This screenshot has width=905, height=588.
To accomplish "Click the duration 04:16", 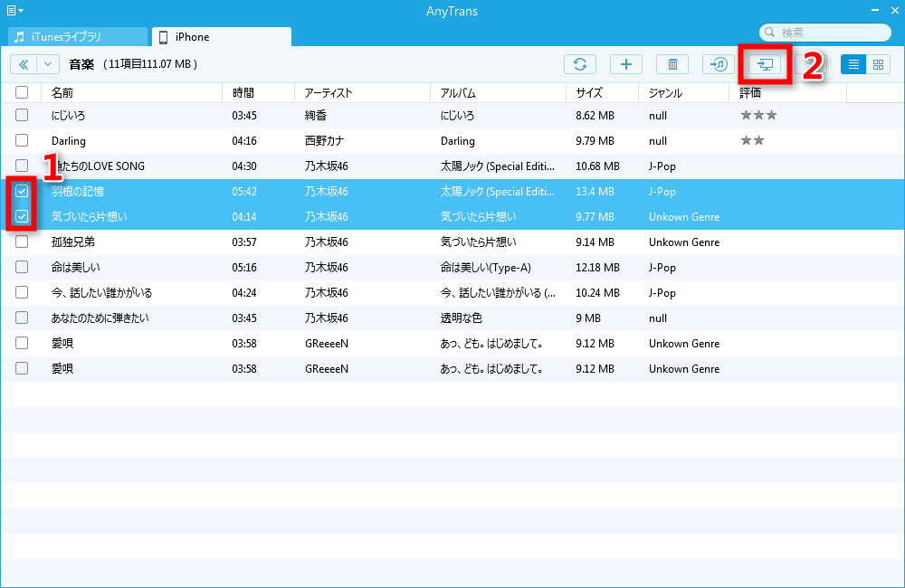I will (244, 141).
